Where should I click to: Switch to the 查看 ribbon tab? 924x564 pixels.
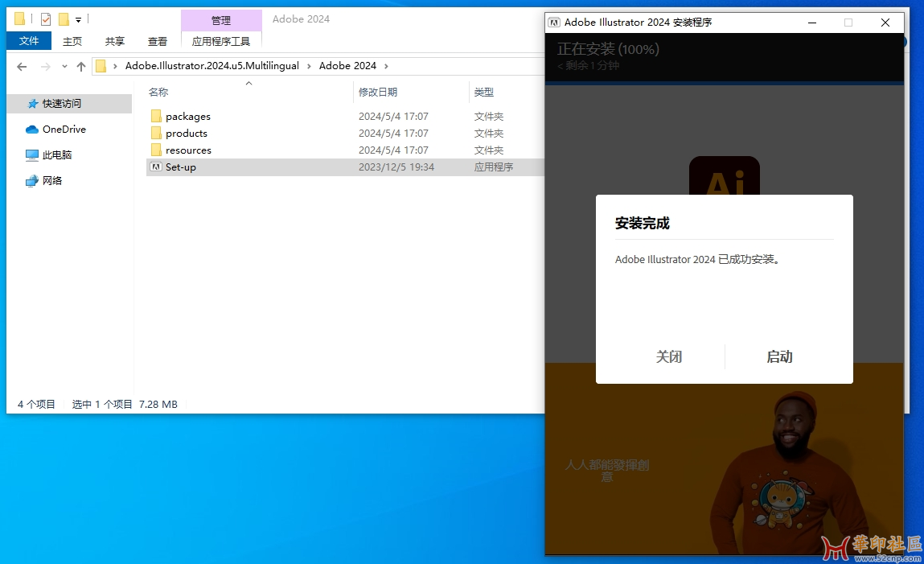(158, 41)
